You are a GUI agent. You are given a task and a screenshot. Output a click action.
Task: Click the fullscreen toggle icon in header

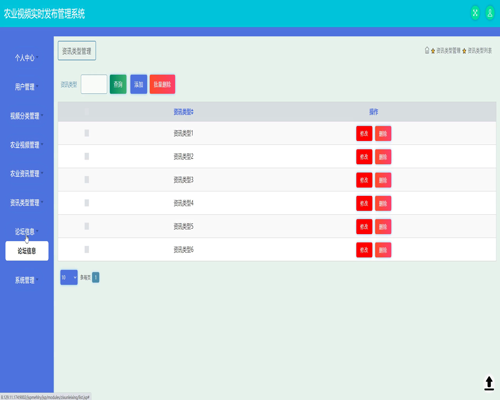coord(475,13)
